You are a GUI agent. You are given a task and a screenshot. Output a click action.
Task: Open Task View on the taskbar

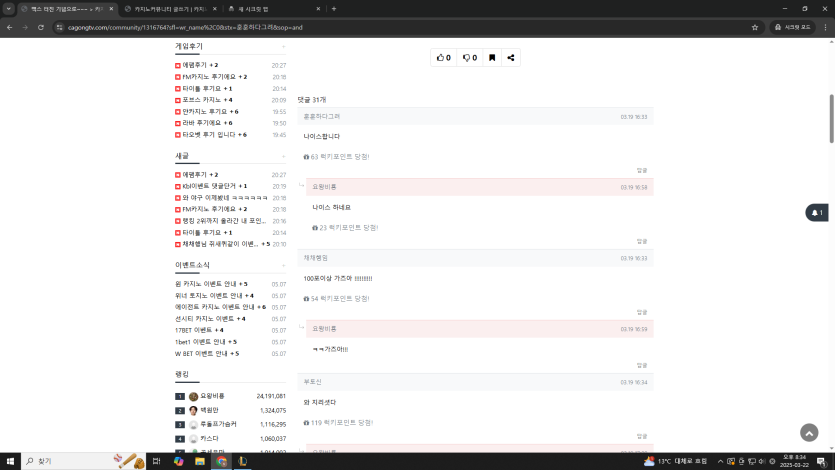click(156, 461)
